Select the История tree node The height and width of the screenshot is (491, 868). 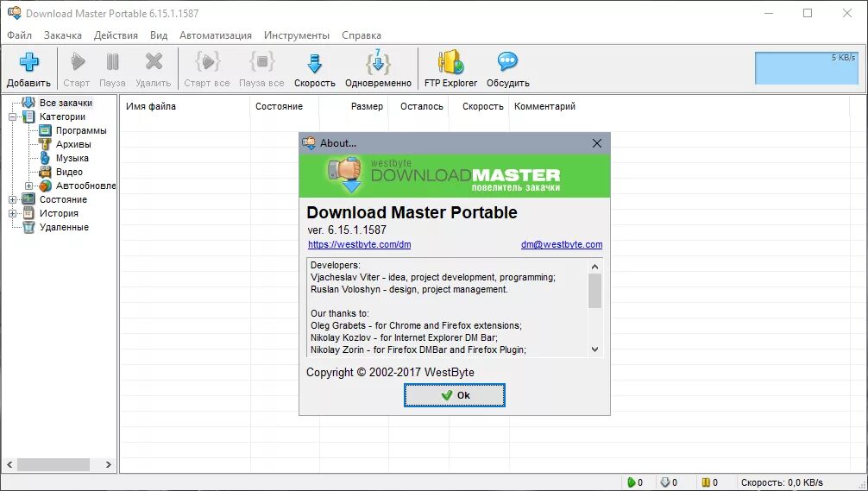click(59, 214)
